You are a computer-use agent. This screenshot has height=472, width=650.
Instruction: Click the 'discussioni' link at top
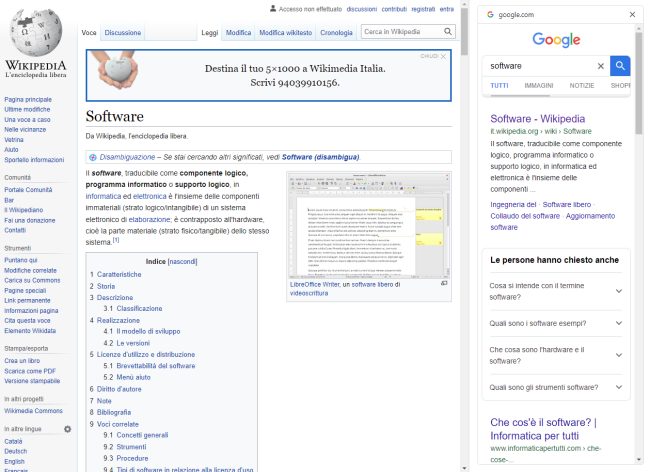click(x=361, y=9)
